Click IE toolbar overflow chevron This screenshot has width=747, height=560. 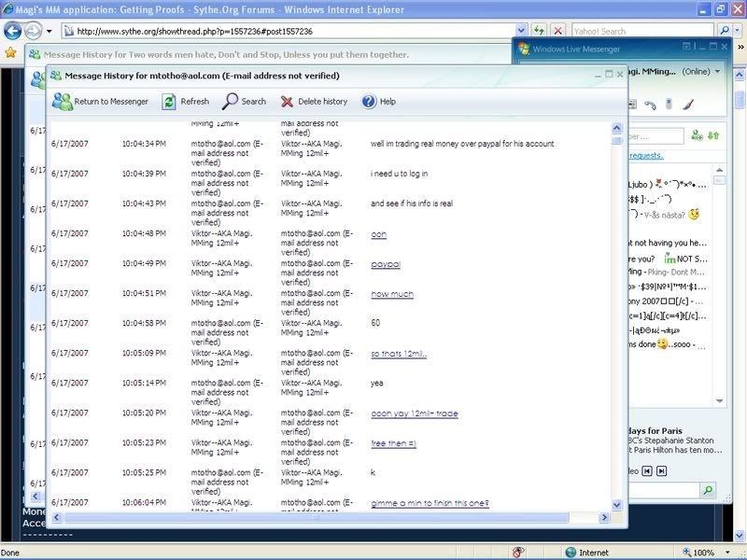[740, 47]
